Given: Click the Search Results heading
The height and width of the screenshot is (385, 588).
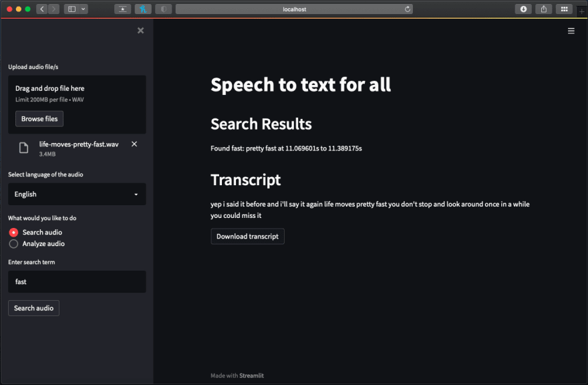Looking at the screenshot, I should point(261,124).
